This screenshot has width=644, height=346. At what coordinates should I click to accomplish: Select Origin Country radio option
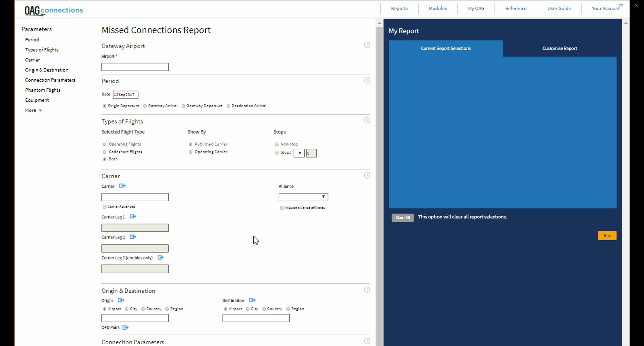point(143,309)
